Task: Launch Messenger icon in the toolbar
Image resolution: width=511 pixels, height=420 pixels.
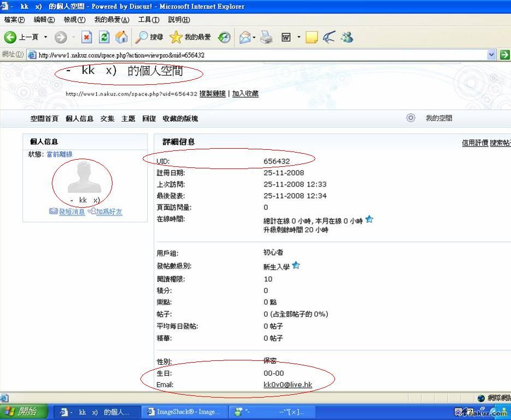Action: [x=346, y=37]
